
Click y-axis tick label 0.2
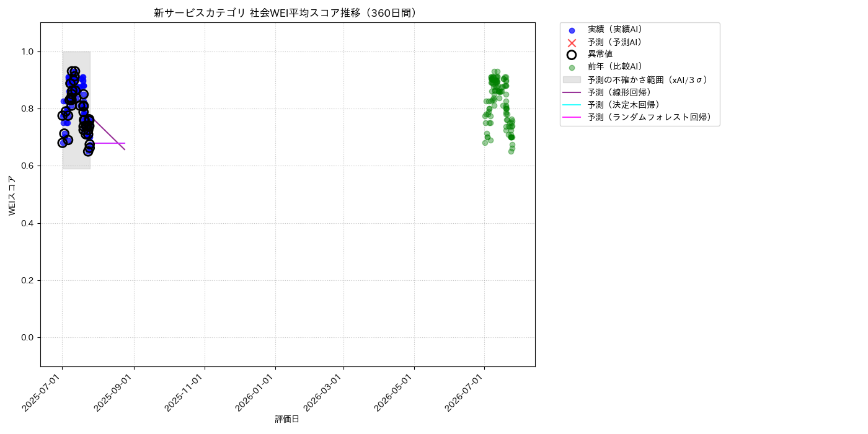pos(29,280)
